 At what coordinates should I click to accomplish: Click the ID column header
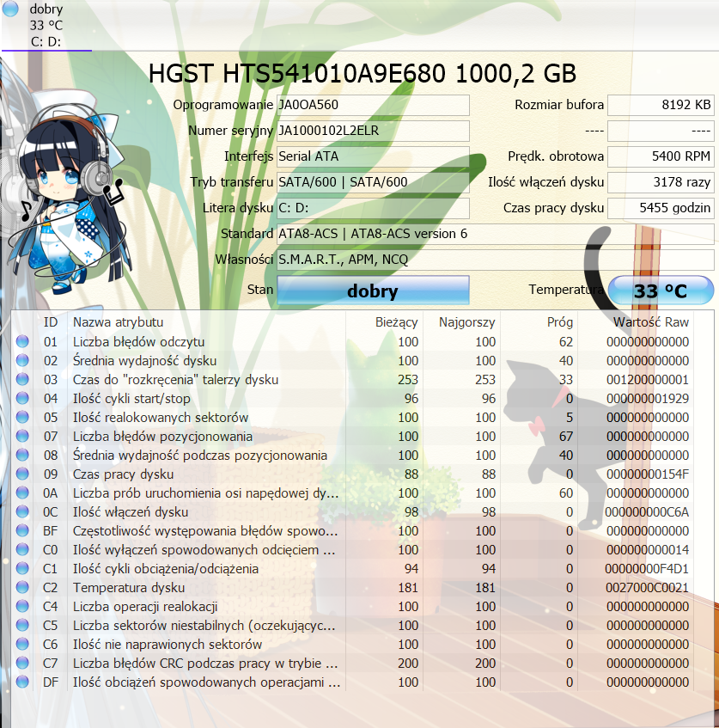click(x=51, y=322)
